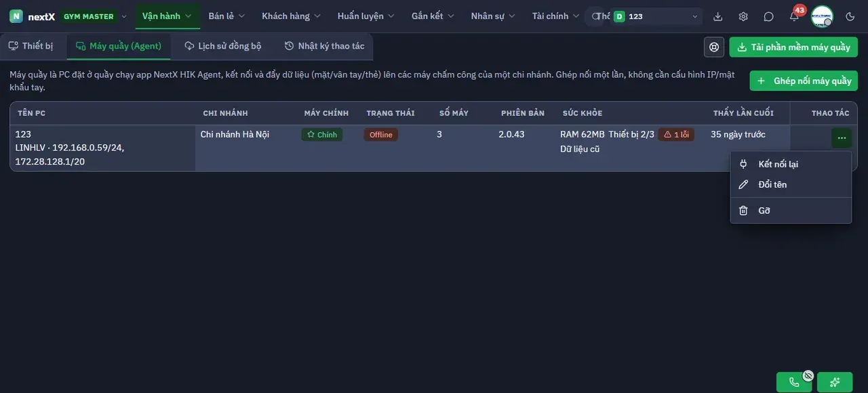This screenshot has width=868, height=393.
Task: Click the green phone call button
Action: [795, 382]
